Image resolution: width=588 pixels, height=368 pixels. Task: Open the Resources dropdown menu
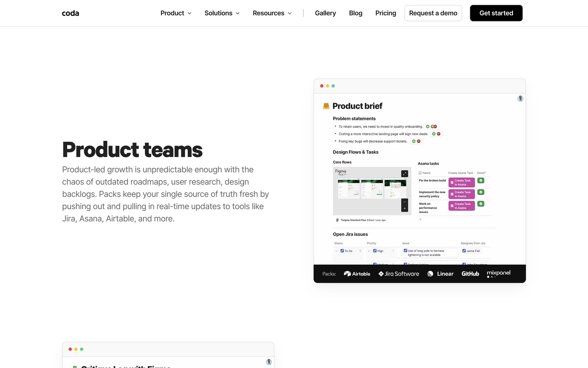272,13
